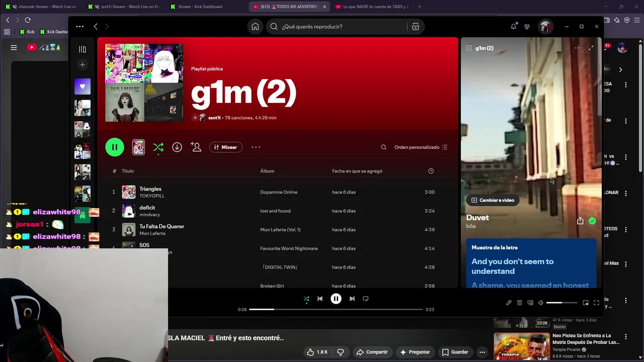Viewport: 644px width, 362px height.
Task: Like the YouTube video (1.8 K)
Action: [317, 352]
